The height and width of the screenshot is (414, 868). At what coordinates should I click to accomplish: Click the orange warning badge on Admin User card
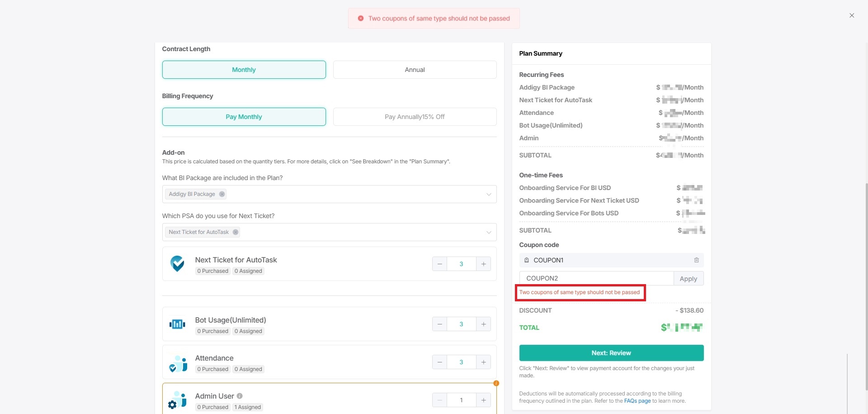pos(496,383)
